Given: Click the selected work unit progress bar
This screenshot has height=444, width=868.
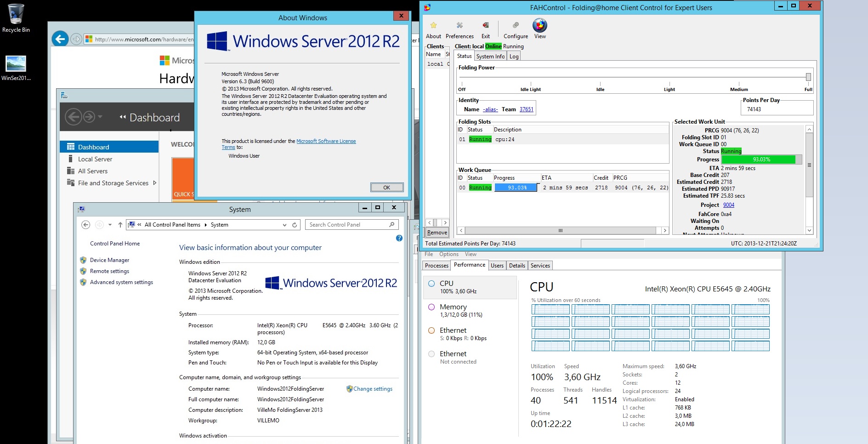Looking at the screenshot, I should [762, 159].
